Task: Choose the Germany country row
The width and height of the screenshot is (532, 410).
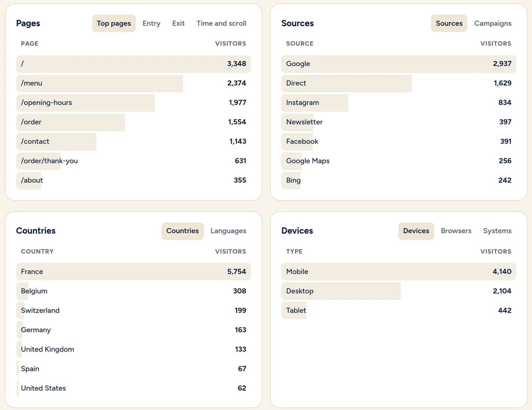Action: pyautogui.click(x=133, y=330)
